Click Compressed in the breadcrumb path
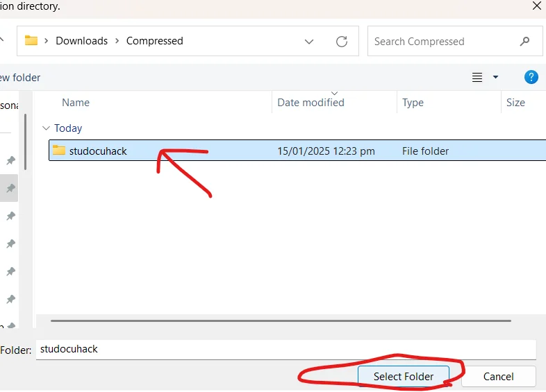This screenshot has height=392, width=546. pos(155,41)
